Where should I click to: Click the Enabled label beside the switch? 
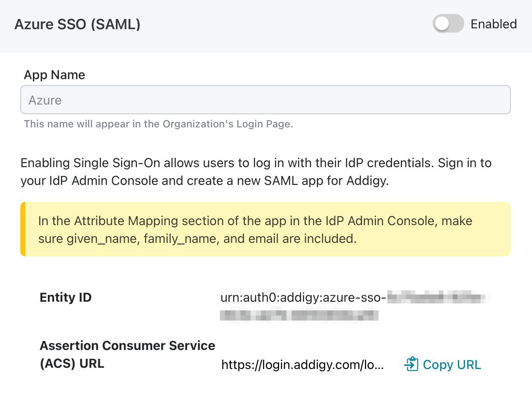point(494,24)
